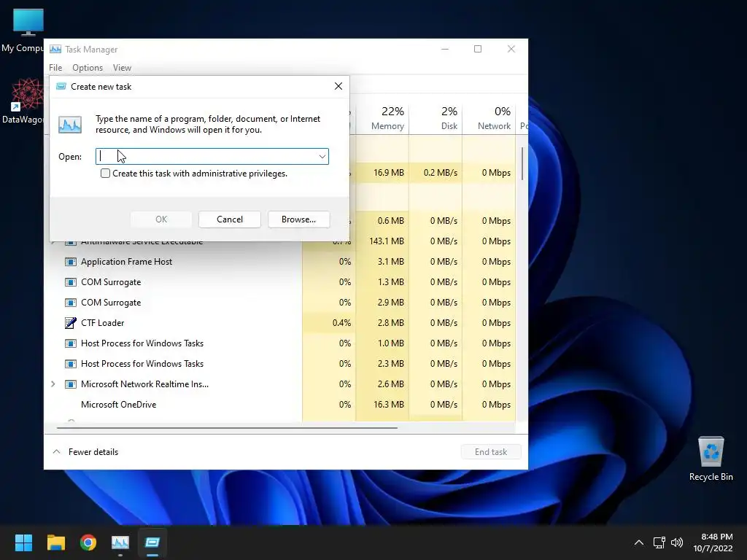This screenshot has width=747, height=560.
Task: Enable Create this task with administrative privileges
Action: (105, 174)
